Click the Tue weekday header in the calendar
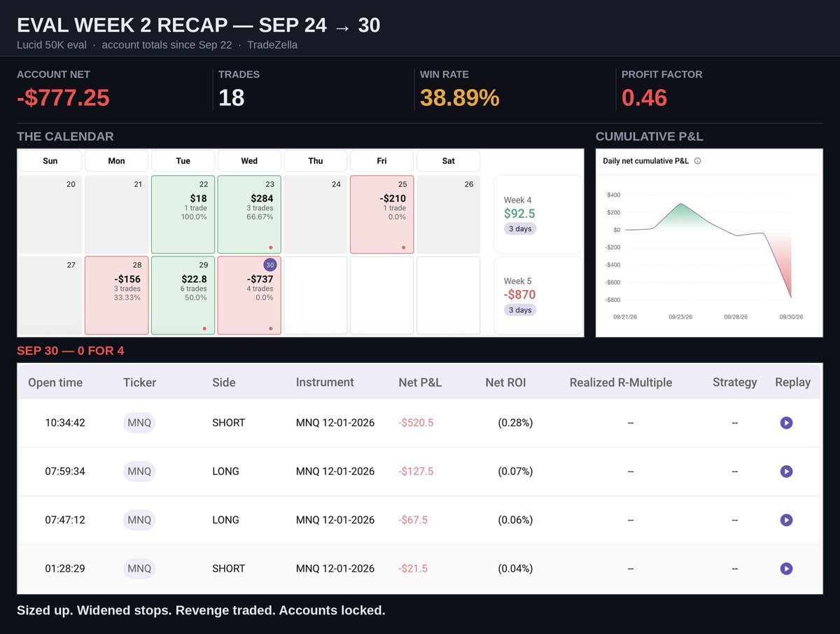The width and height of the screenshot is (840, 634). tap(183, 161)
